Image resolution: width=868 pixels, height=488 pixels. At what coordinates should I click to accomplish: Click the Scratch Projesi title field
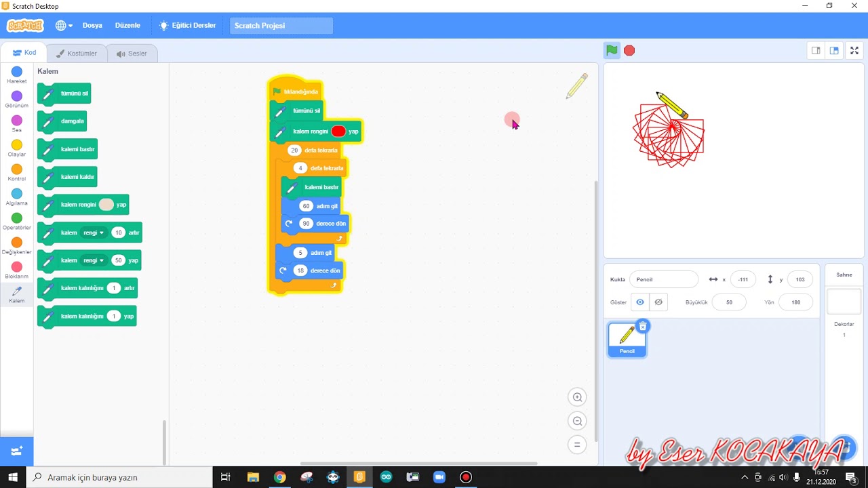281,26
